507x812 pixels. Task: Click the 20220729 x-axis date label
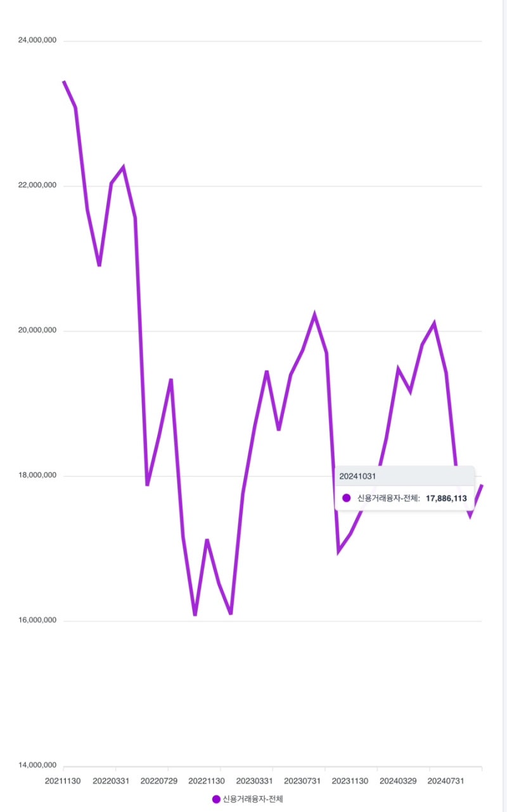pos(159,782)
